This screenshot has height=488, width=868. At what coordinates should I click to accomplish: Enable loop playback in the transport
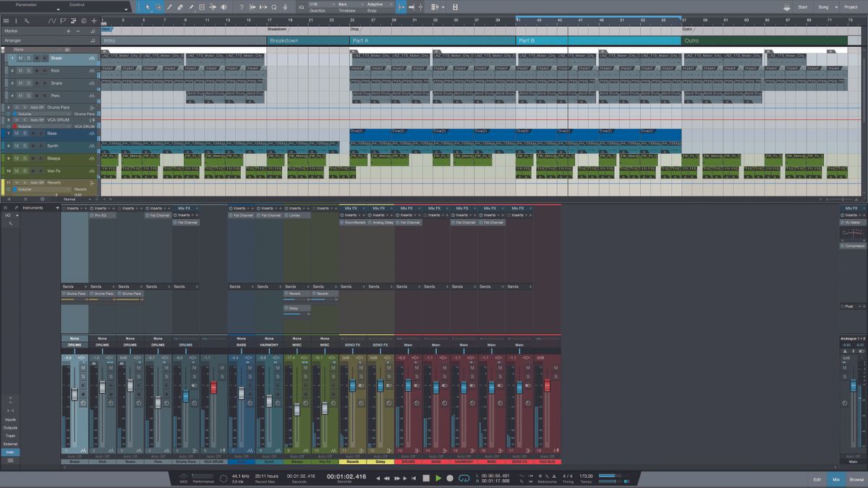click(464, 478)
